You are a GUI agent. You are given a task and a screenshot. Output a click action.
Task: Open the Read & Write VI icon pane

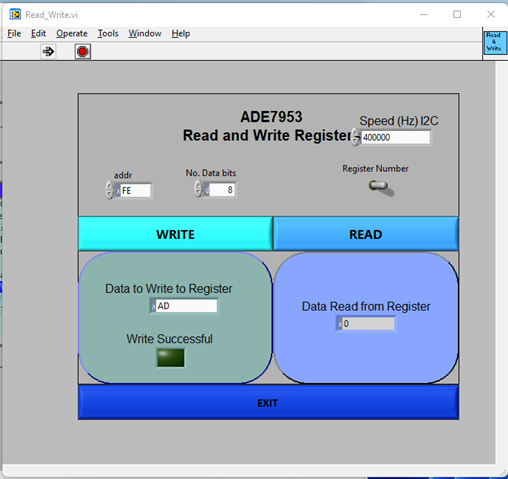(x=495, y=42)
